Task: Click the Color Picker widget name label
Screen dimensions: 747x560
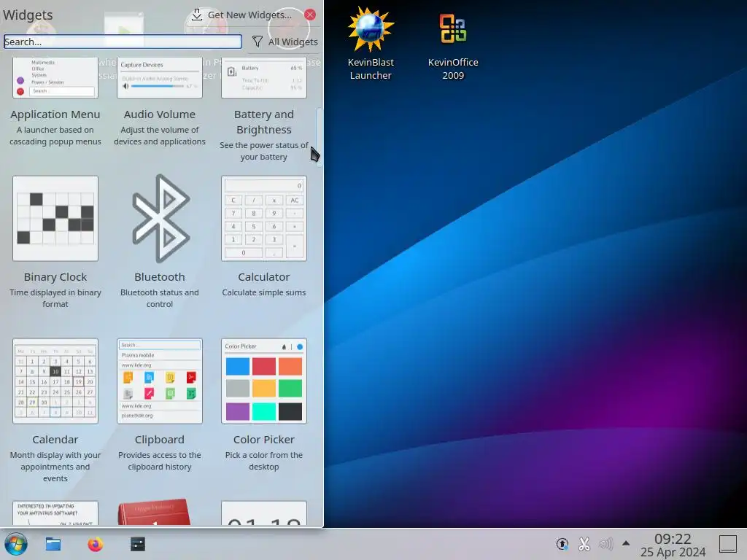Action: [x=264, y=440]
